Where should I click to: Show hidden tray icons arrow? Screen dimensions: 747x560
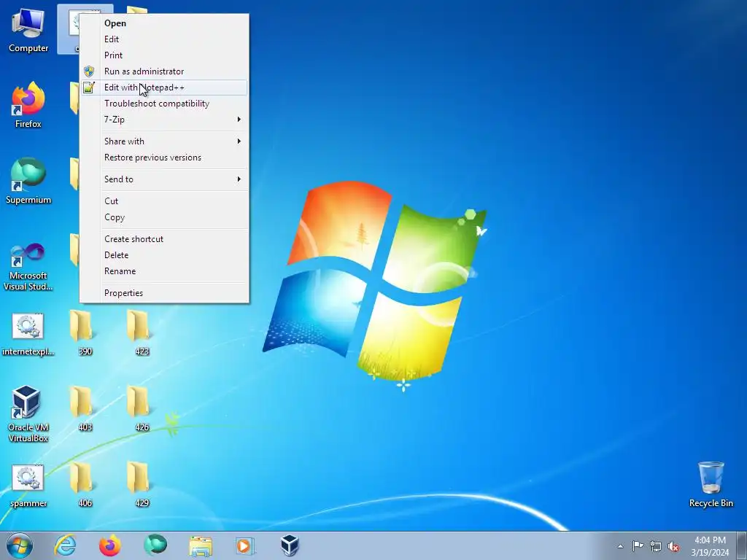[620, 546]
